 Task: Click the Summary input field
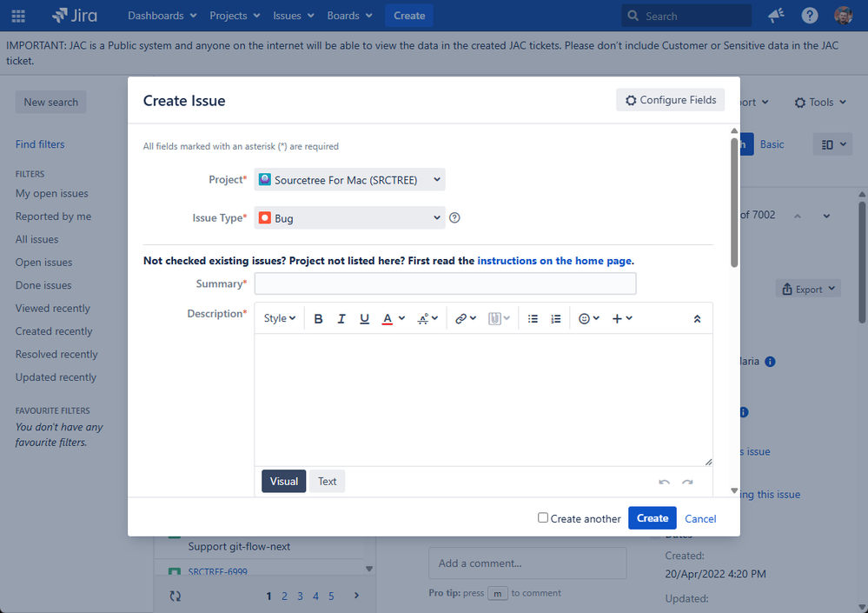click(x=445, y=283)
